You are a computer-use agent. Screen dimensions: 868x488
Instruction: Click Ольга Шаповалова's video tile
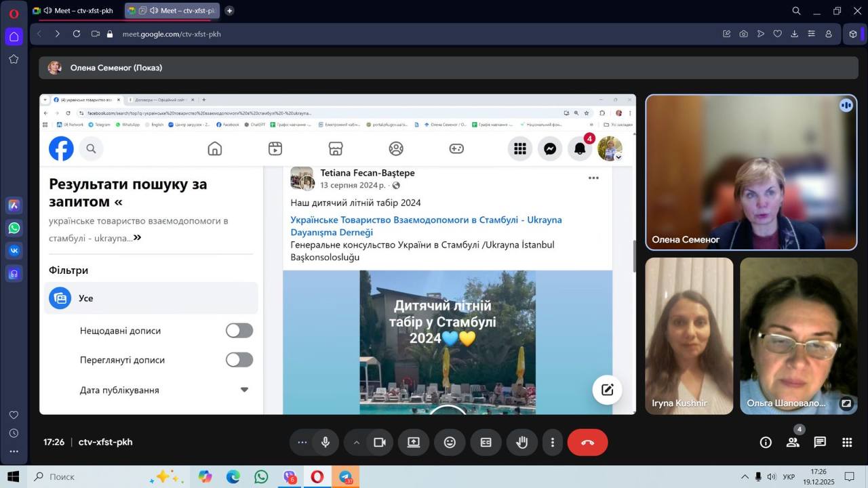pos(798,335)
